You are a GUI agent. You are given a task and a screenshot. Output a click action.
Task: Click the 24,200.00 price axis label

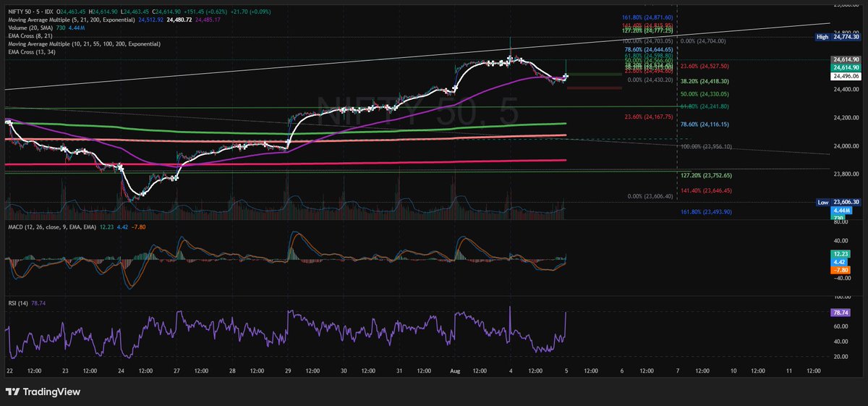847,118
